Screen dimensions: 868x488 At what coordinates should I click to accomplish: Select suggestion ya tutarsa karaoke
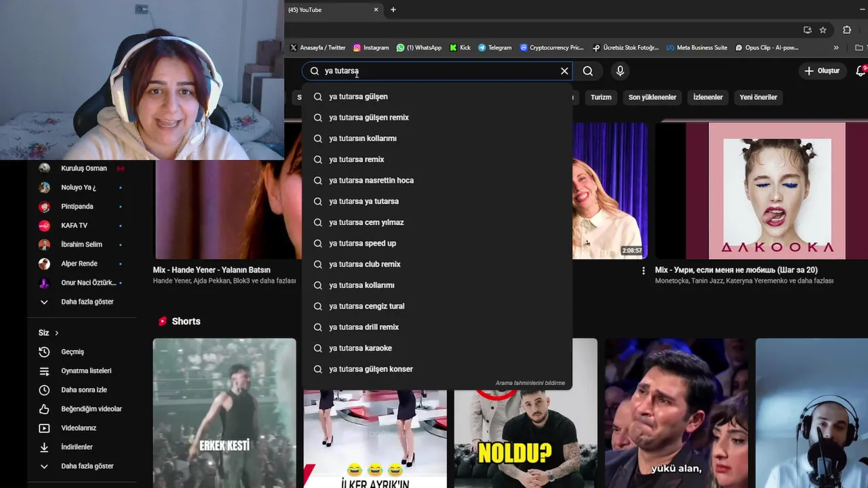(437, 348)
